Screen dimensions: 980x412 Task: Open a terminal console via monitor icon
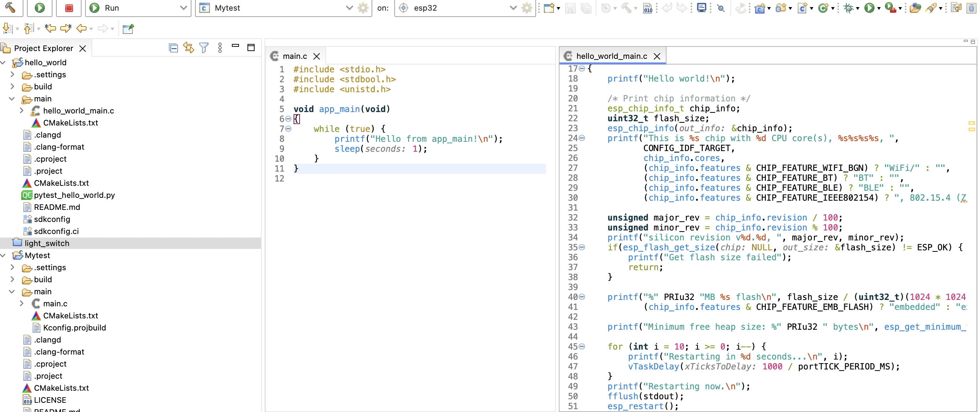tap(702, 7)
